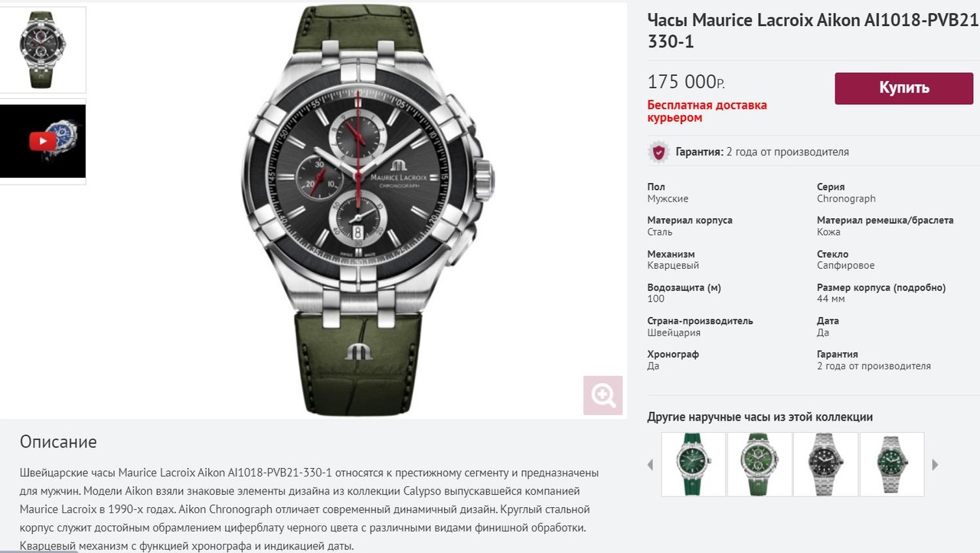This screenshot has width=980, height=553.
Task: Click the magnifier zoom icon on the photo
Action: (603, 395)
